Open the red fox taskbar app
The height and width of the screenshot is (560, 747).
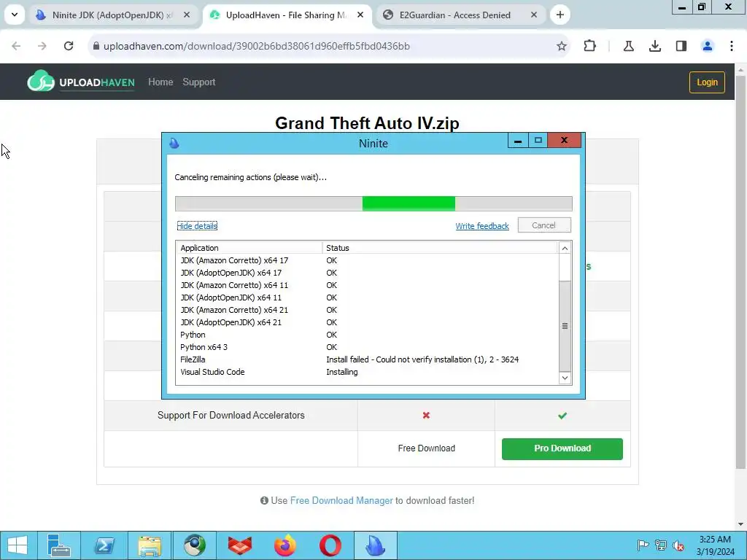pyautogui.click(x=239, y=545)
